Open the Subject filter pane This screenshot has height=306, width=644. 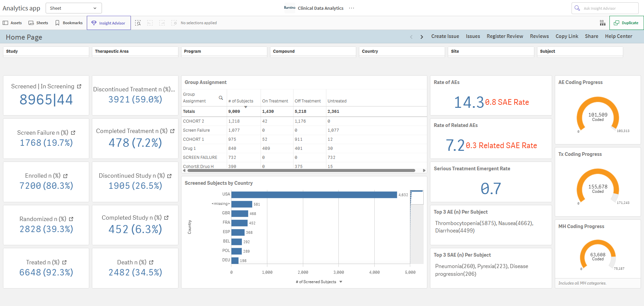pyautogui.click(x=580, y=51)
